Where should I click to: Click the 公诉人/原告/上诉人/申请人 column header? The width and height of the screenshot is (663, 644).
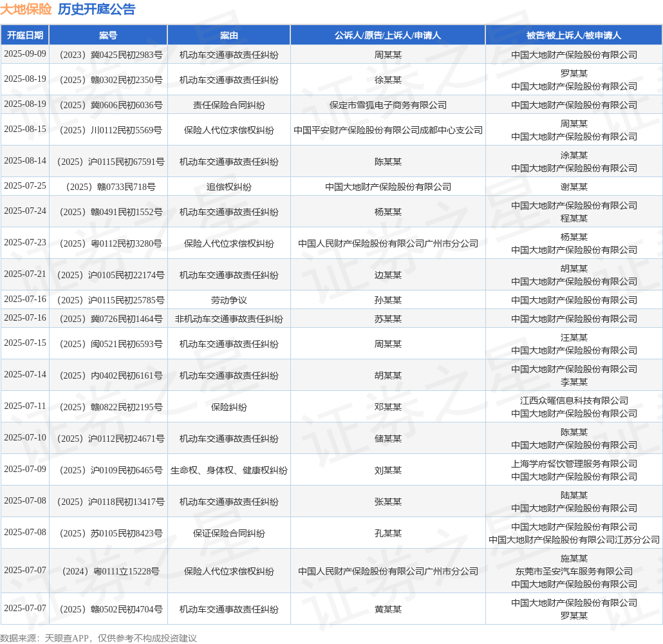(388, 35)
